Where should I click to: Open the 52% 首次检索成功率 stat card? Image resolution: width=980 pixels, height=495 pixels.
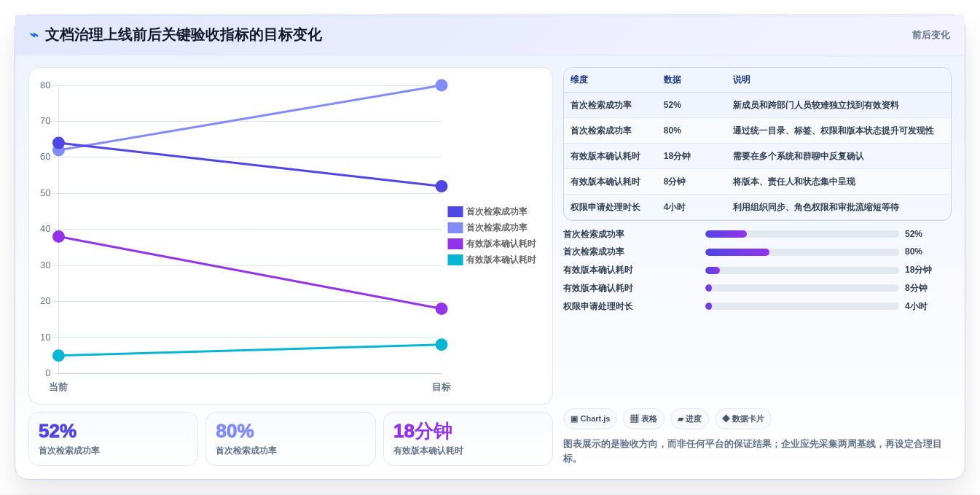coord(114,439)
